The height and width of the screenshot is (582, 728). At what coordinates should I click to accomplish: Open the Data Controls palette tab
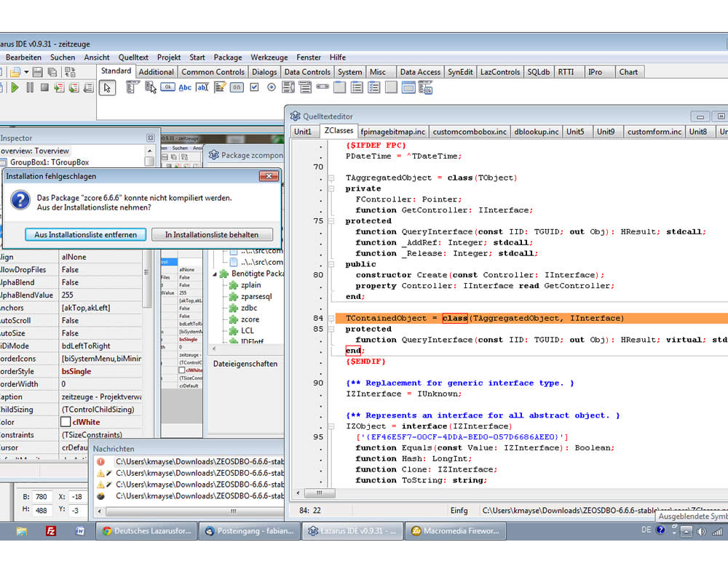(x=306, y=72)
